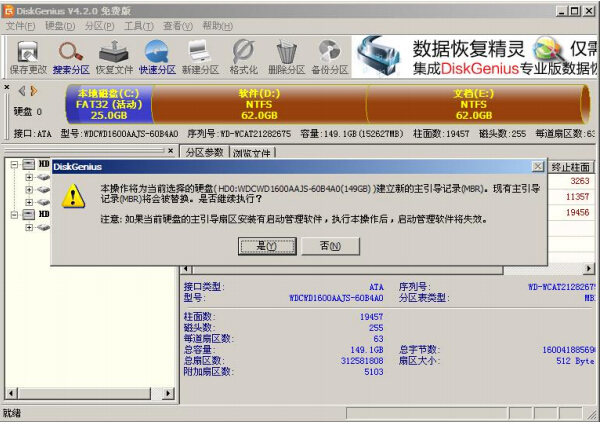Click the Search Partition (搜索分区) icon
The height and width of the screenshot is (424, 602).
pos(71,58)
